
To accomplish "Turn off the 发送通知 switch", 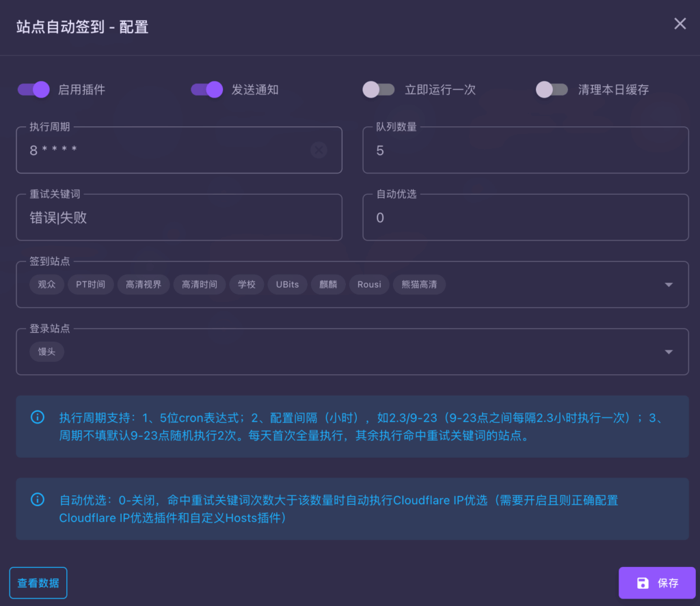I will point(207,89).
